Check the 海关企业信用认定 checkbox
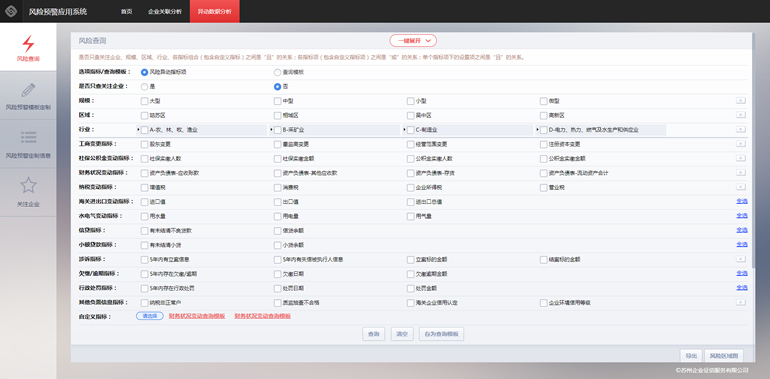Image resolution: width=770 pixels, height=379 pixels. (x=411, y=302)
